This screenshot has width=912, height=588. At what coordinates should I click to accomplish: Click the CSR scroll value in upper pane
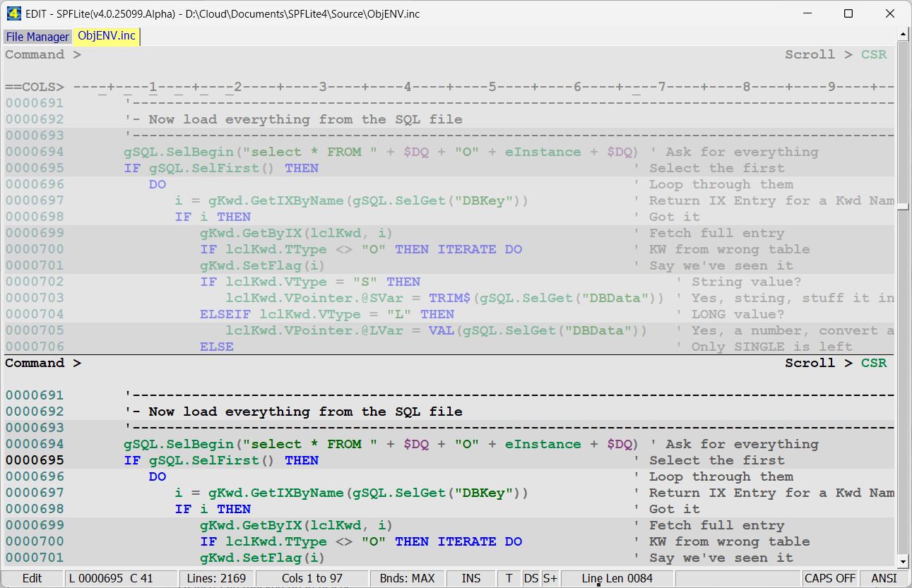(x=873, y=55)
